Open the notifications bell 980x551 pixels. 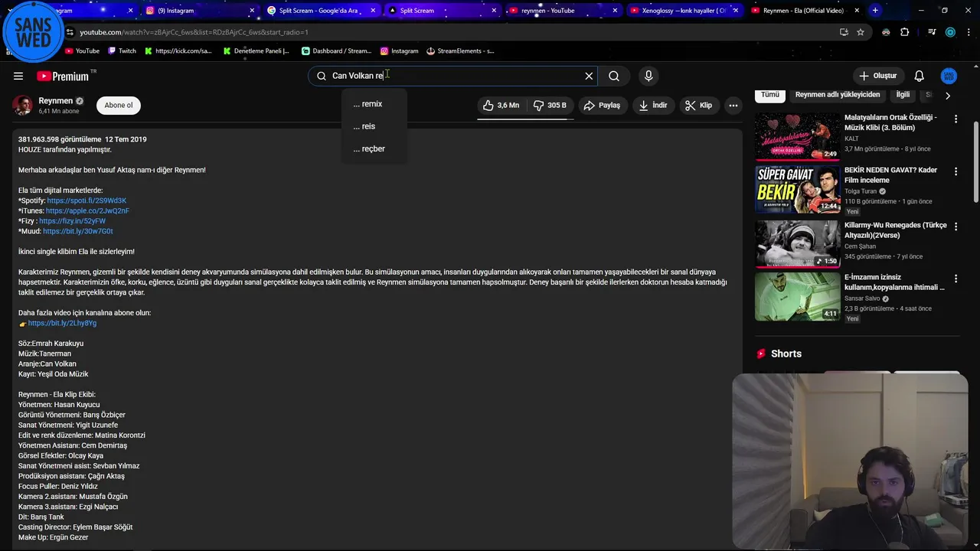(x=919, y=76)
